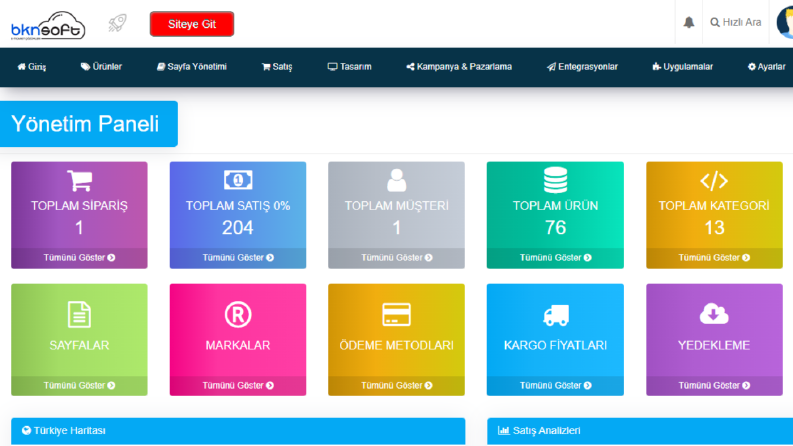Image resolution: width=793 pixels, height=446 pixels.
Task: Open the Sayfa Yönetimi menu
Action: 192,67
